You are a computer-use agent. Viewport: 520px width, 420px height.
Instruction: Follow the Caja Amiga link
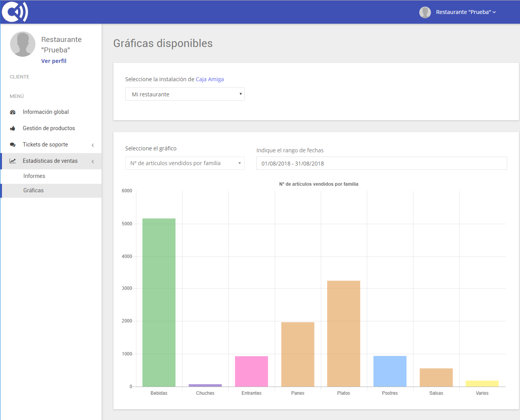click(x=210, y=79)
